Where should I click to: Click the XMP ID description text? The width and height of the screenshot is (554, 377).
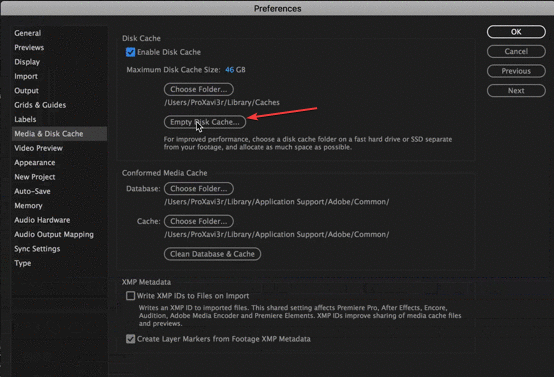click(300, 316)
